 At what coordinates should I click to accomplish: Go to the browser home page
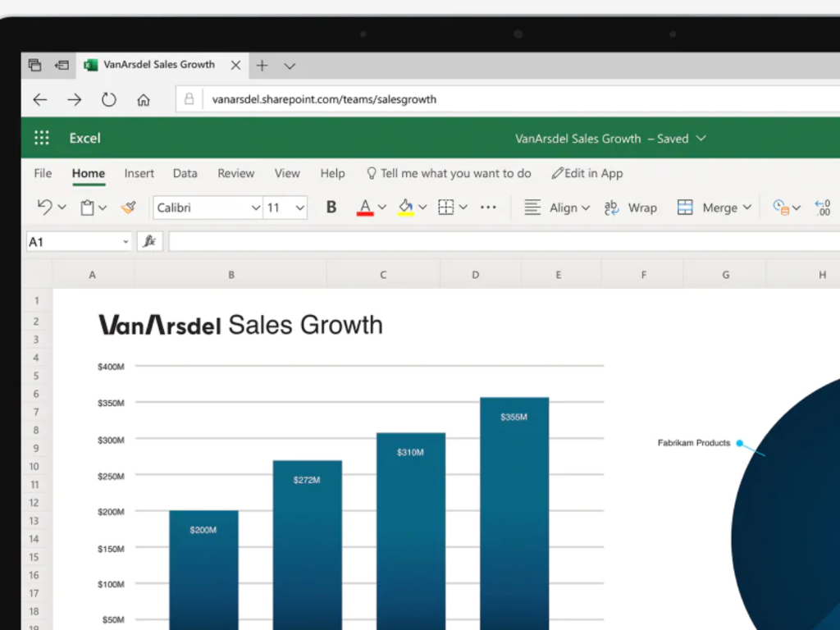[x=143, y=99]
